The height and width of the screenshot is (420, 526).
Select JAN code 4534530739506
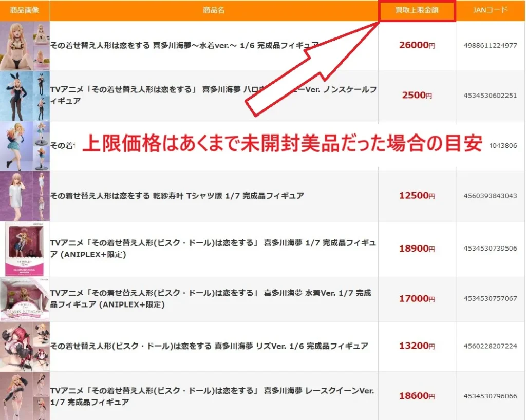(x=490, y=249)
